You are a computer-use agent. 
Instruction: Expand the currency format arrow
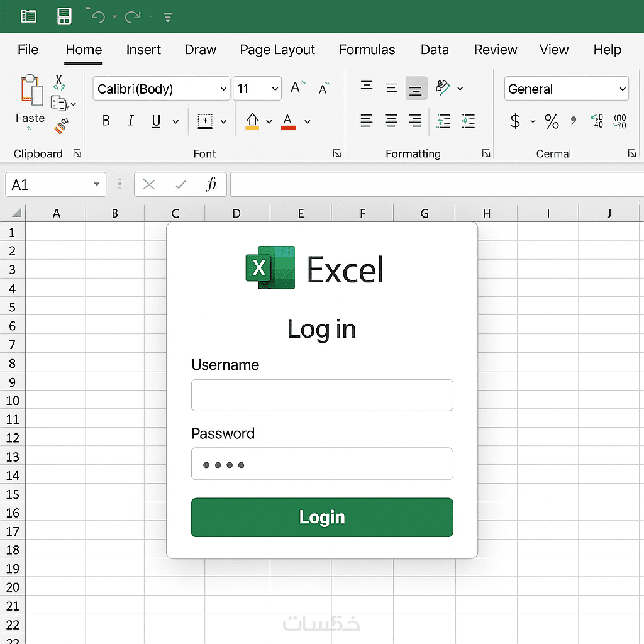click(x=533, y=121)
